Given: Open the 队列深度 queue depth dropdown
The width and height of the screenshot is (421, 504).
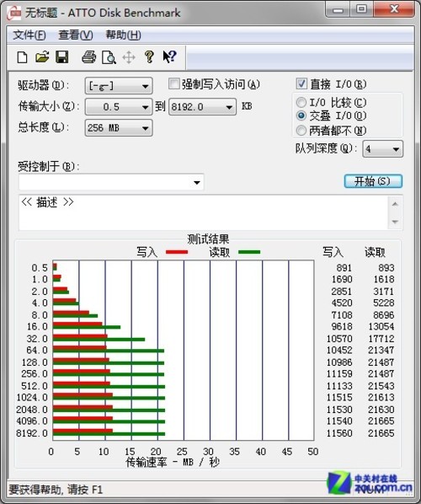Looking at the screenshot, I should pos(382,149).
